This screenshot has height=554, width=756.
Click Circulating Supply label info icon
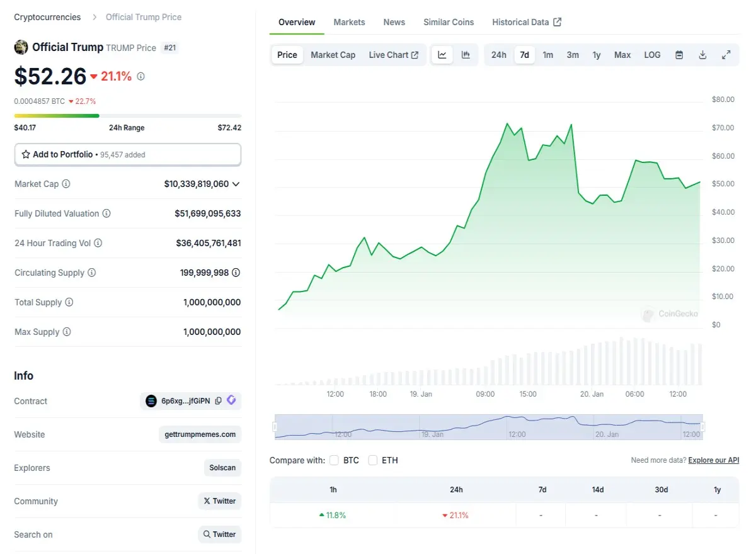(92, 273)
